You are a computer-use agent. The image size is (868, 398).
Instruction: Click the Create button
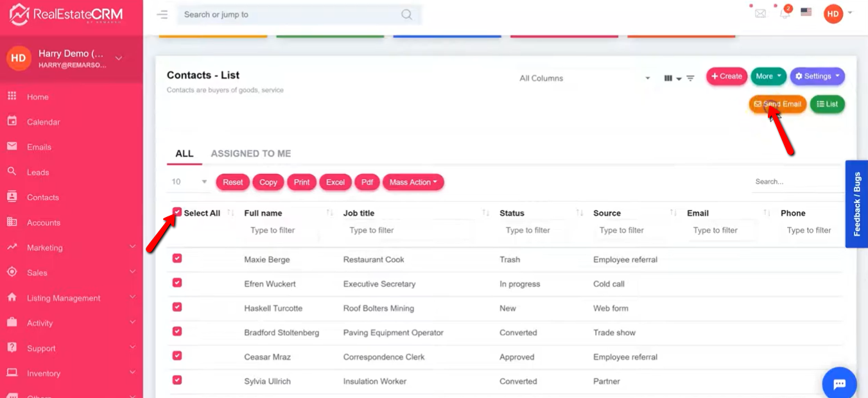(x=727, y=76)
